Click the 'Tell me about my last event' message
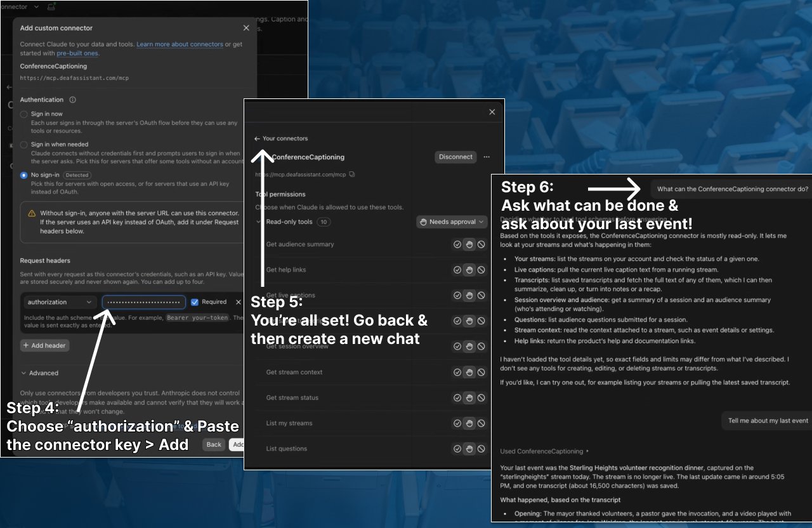The width and height of the screenshot is (812, 528). point(768,421)
